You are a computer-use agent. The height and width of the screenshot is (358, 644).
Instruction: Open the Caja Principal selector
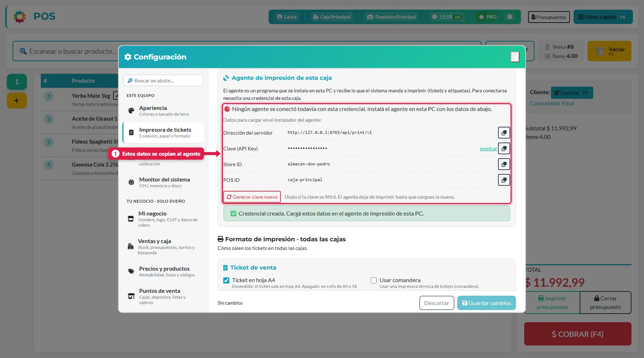(332, 17)
